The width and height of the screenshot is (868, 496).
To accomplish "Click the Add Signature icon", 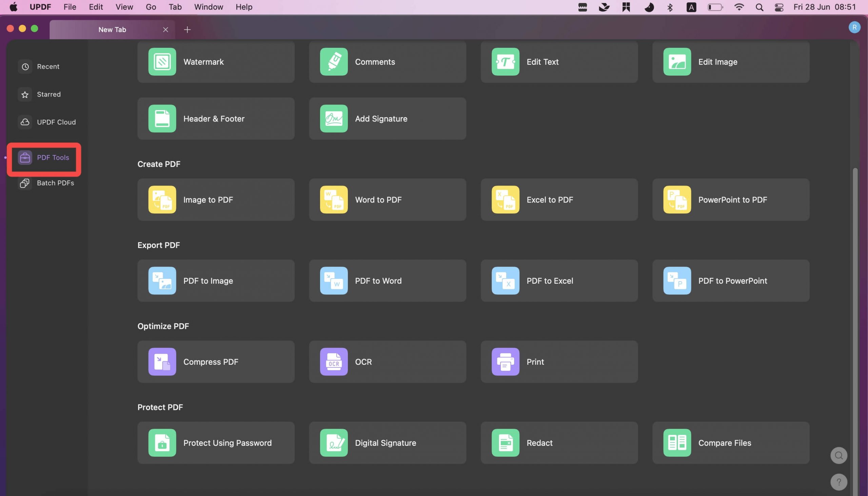I will tap(334, 118).
